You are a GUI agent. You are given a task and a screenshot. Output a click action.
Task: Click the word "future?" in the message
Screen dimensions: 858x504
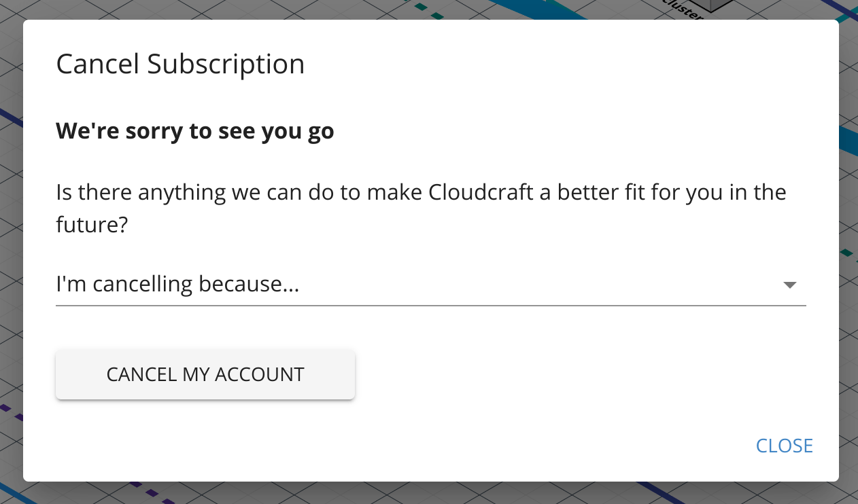pos(92,225)
